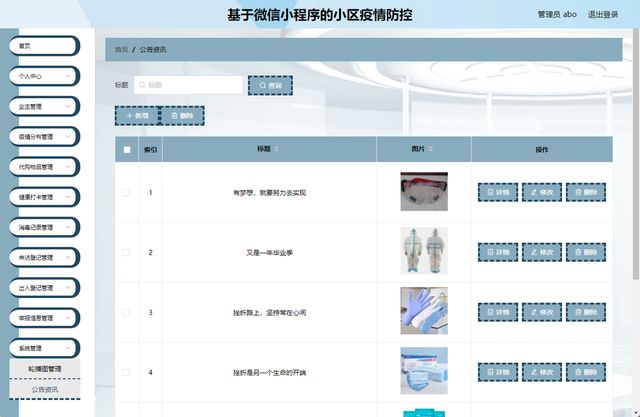Select the 公告资讯 submenu item
Screen dimensions: 640x417
tap(44, 390)
